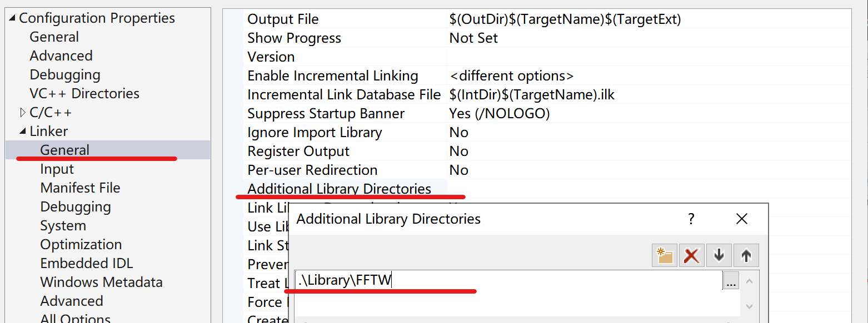
Task: Click the Additional Library Directories property row
Action: [339, 189]
